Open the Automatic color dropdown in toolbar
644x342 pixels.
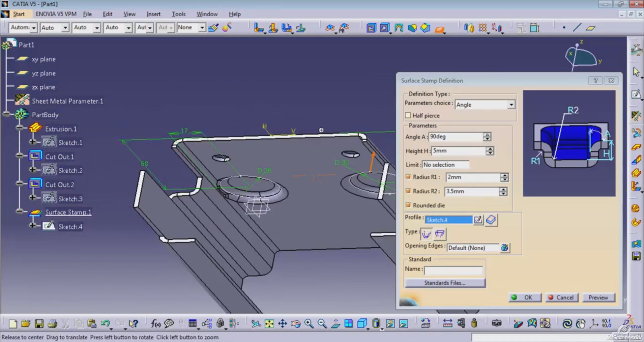coord(33,28)
